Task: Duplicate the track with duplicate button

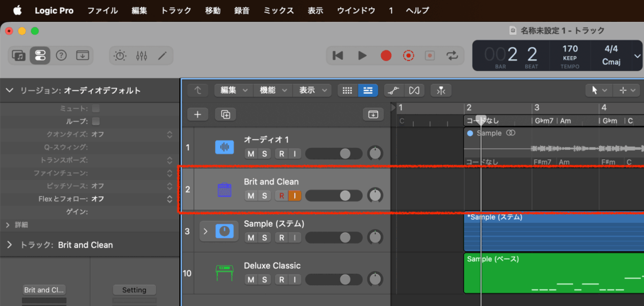Action: click(x=226, y=115)
